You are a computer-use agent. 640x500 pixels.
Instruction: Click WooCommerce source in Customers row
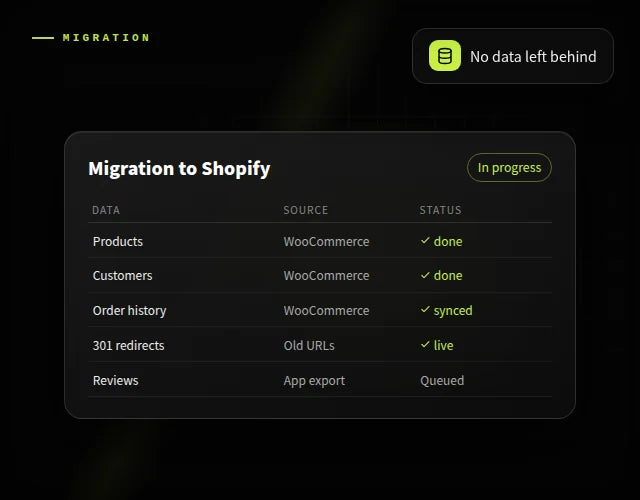point(326,276)
